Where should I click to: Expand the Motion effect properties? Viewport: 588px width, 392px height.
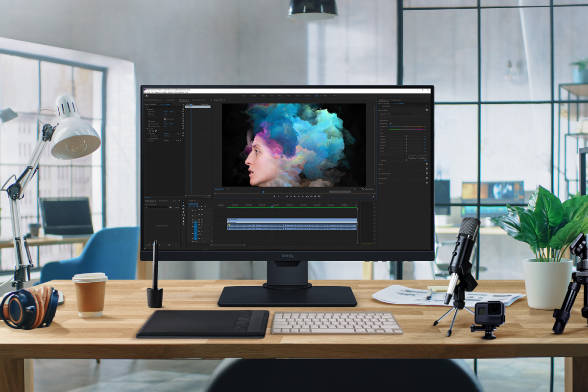[146, 108]
